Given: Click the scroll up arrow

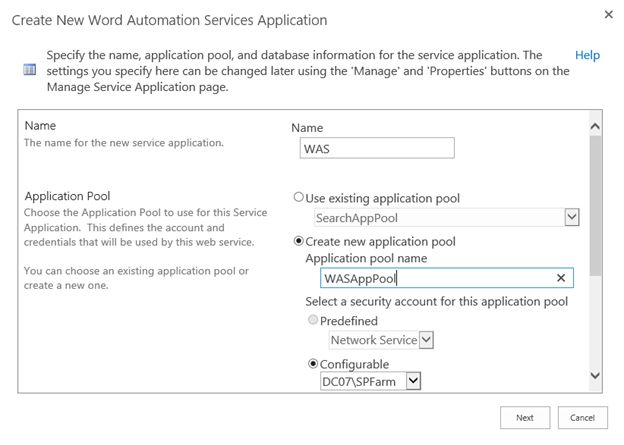Looking at the screenshot, I should click(595, 127).
